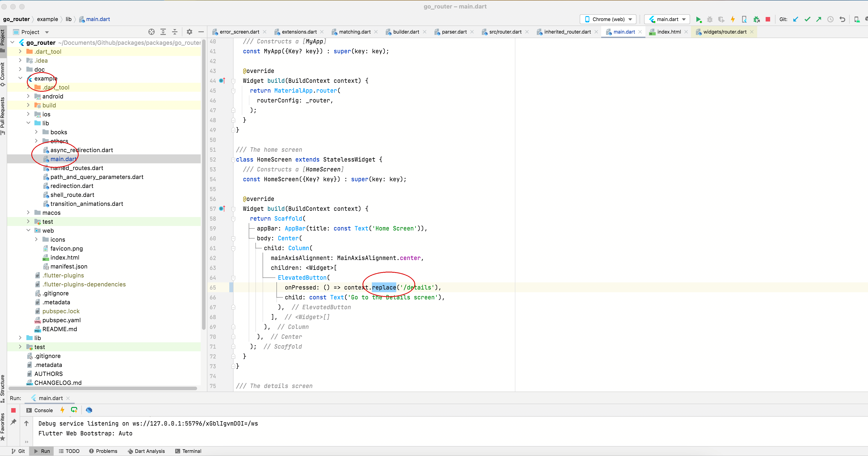Click project tree horizontal scrollbar
The image size is (868, 456).
(x=103, y=388)
